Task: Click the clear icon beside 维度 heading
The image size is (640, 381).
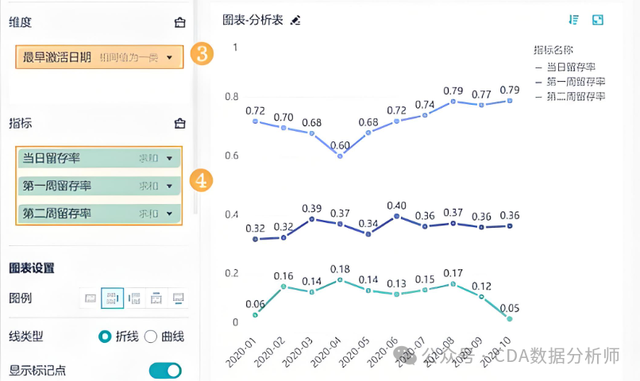Action: point(180,22)
